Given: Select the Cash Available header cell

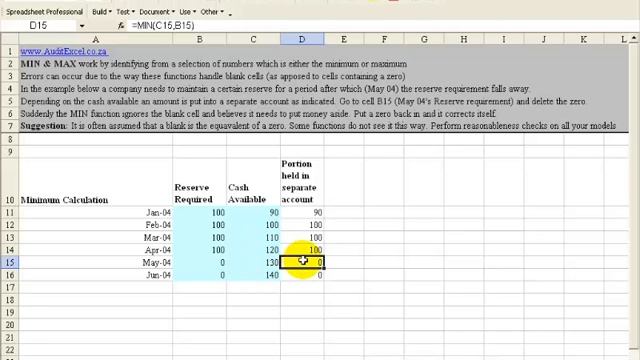Looking at the screenshot, I should tap(253, 182).
